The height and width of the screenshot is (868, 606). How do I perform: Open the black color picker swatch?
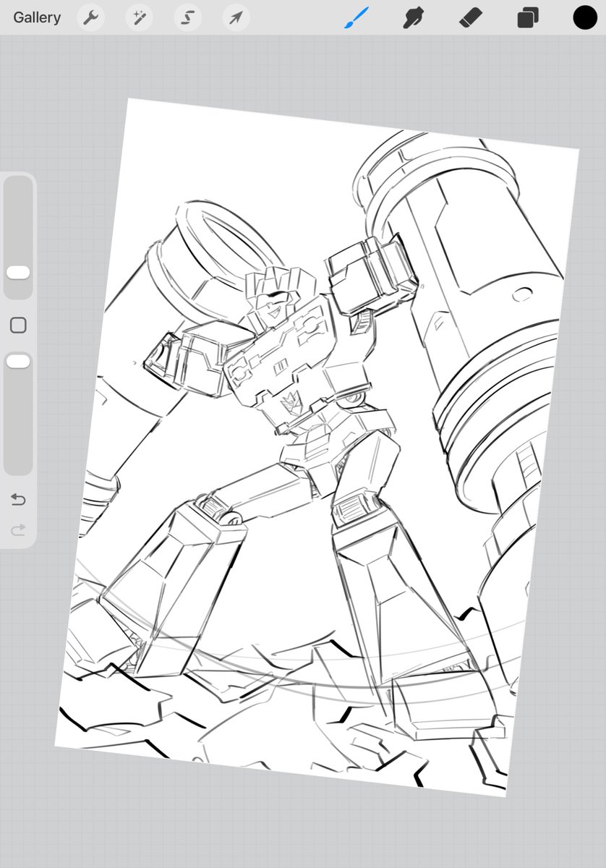pos(585,17)
